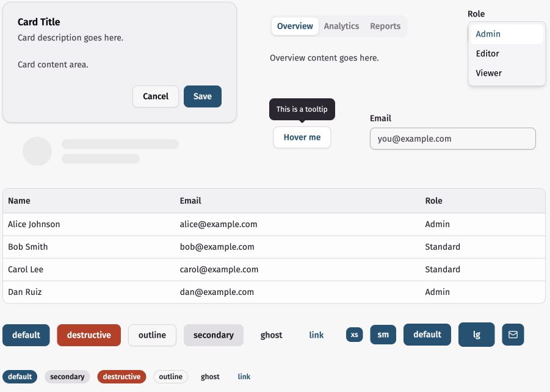Click the link-styled button

(316, 335)
